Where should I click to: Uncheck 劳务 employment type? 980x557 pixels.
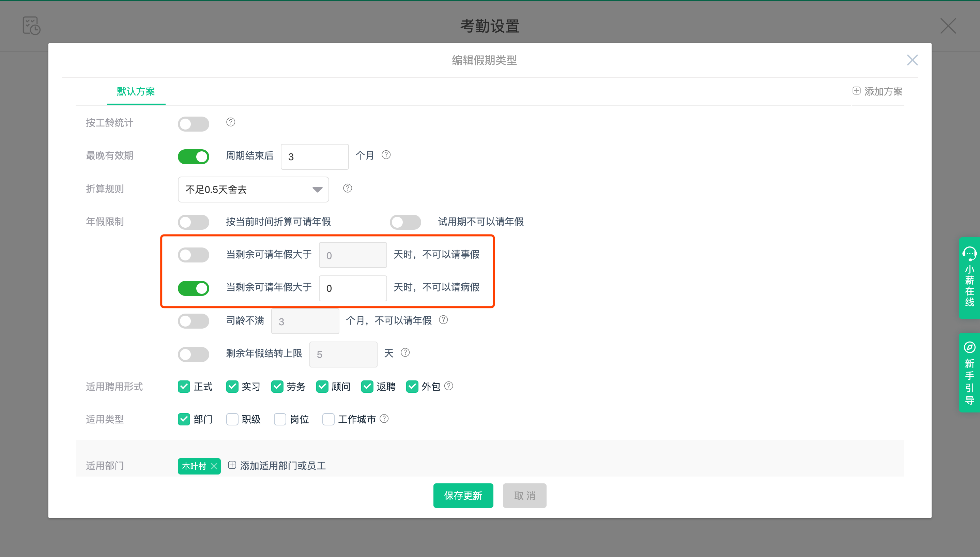point(277,387)
